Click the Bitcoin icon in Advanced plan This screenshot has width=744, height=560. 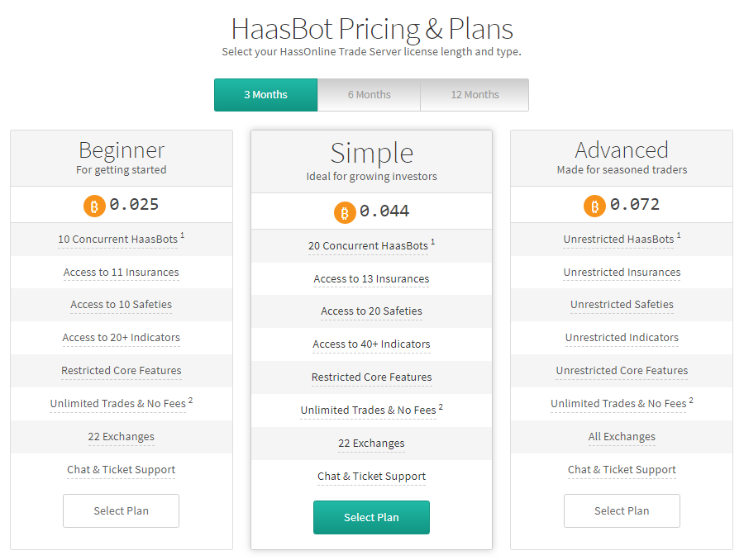594,206
